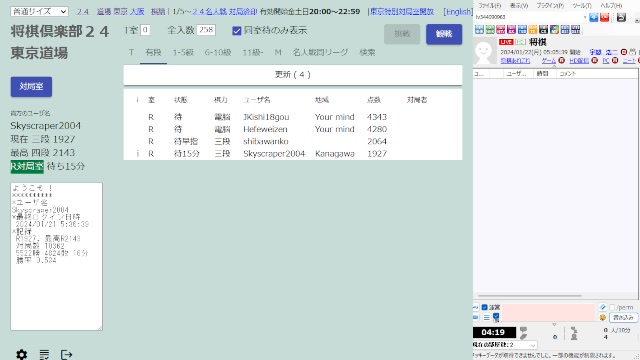Enable the /perm checkbox
Viewport: 640px width, 360px height.
click(612, 307)
